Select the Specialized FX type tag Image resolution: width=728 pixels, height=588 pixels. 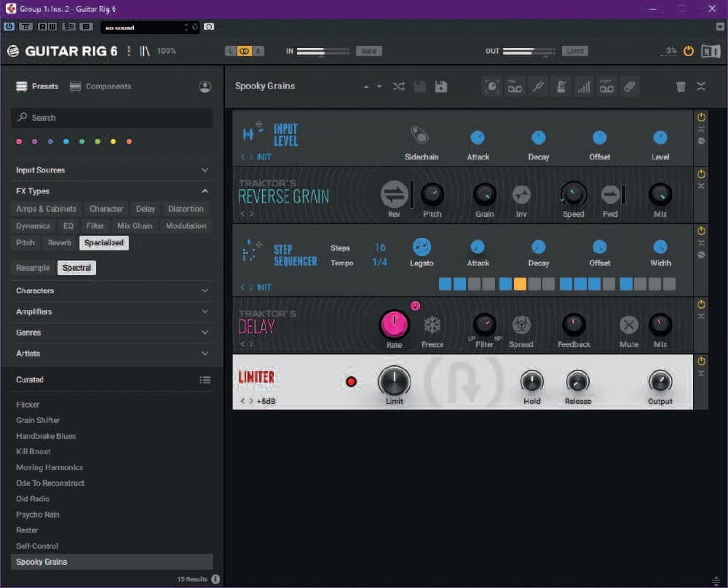tap(104, 243)
